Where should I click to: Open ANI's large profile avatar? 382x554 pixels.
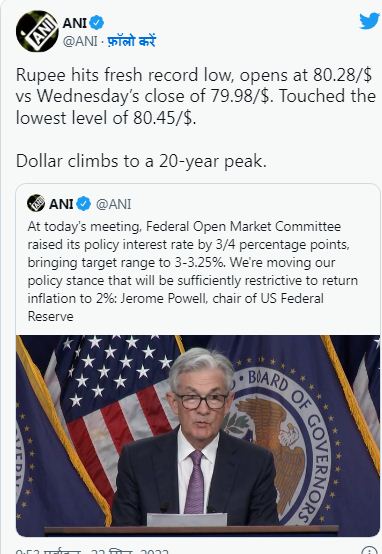37,31
